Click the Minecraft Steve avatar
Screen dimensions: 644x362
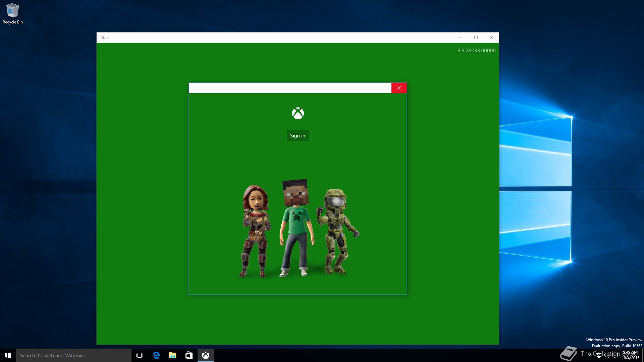click(x=296, y=227)
